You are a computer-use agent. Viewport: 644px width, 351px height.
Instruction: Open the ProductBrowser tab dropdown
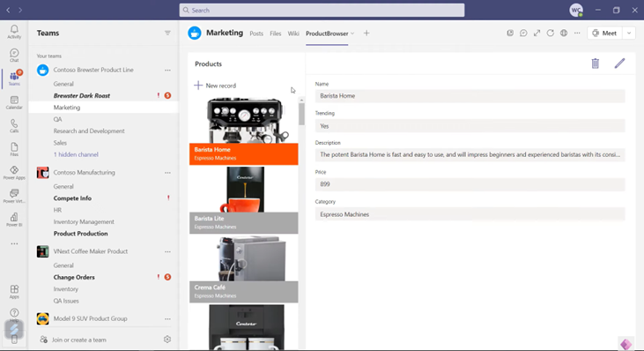pos(352,34)
